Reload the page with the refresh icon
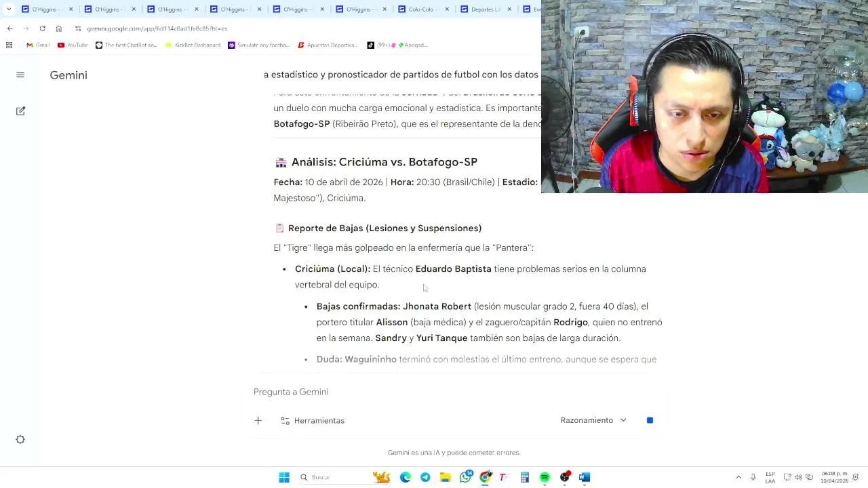Image resolution: width=868 pixels, height=488 pixels. point(42,28)
